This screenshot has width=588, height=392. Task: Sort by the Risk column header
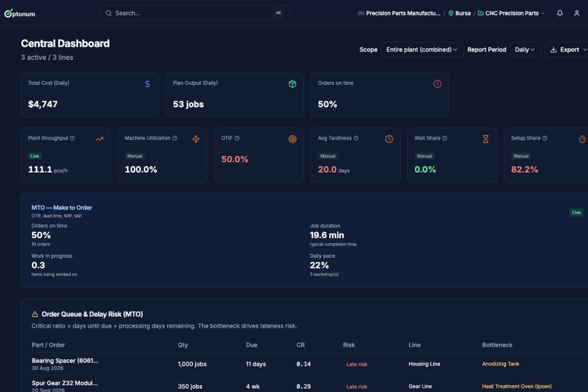coord(349,345)
